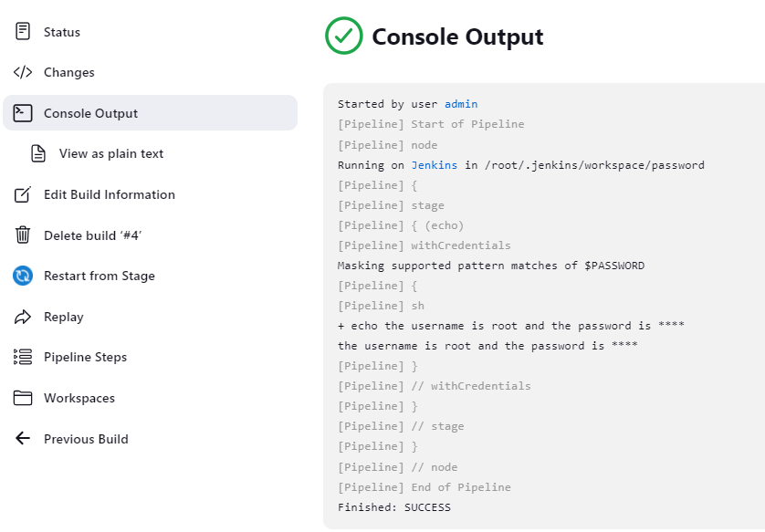The image size is (765, 532).
Task: Open the Jenkins node link
Action: point(434,165)
